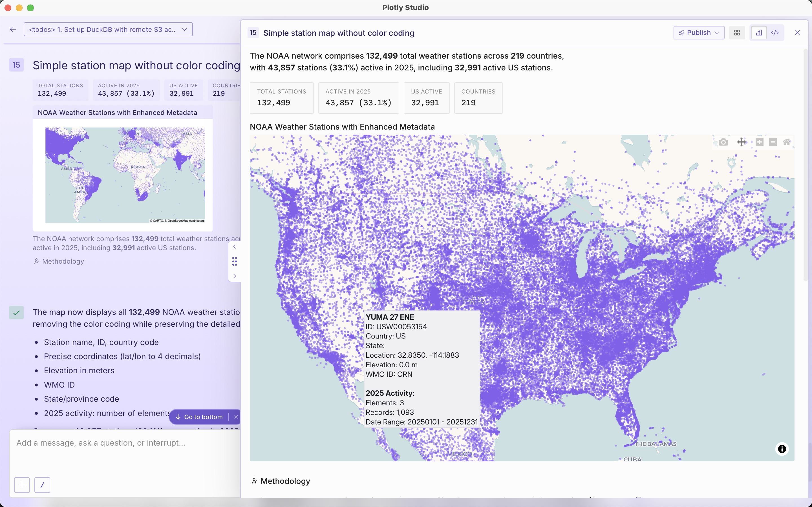Expand the todos step selector
Screen dimensions: 812x507
(108, 30)
